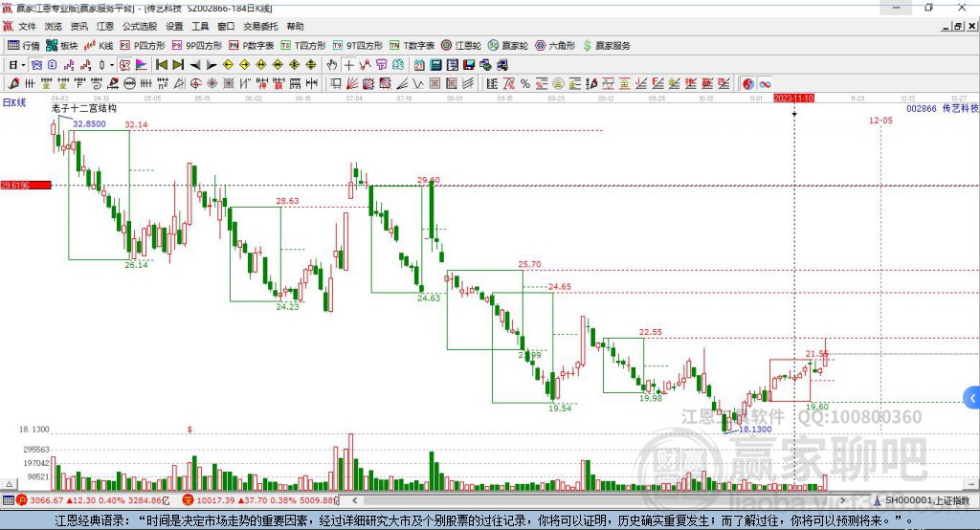Click the colored flag triangle icon
The height and width of the screenshot is (530, 980).
tap(142, 65)
